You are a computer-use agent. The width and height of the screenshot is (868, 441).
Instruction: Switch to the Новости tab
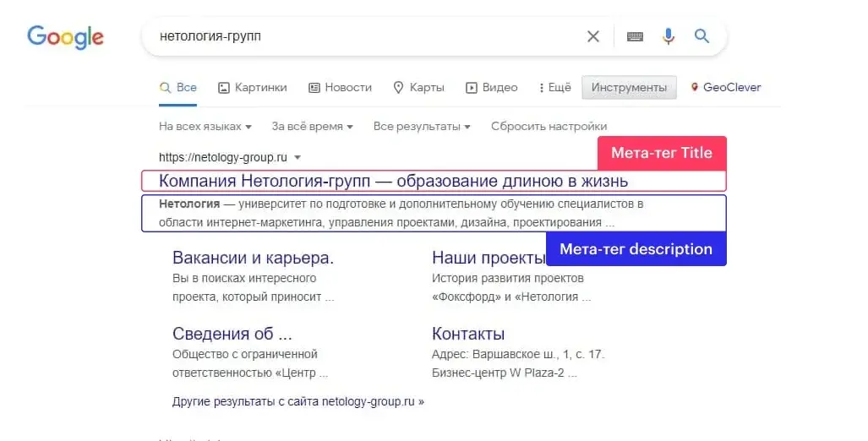(x=340, y=87)
